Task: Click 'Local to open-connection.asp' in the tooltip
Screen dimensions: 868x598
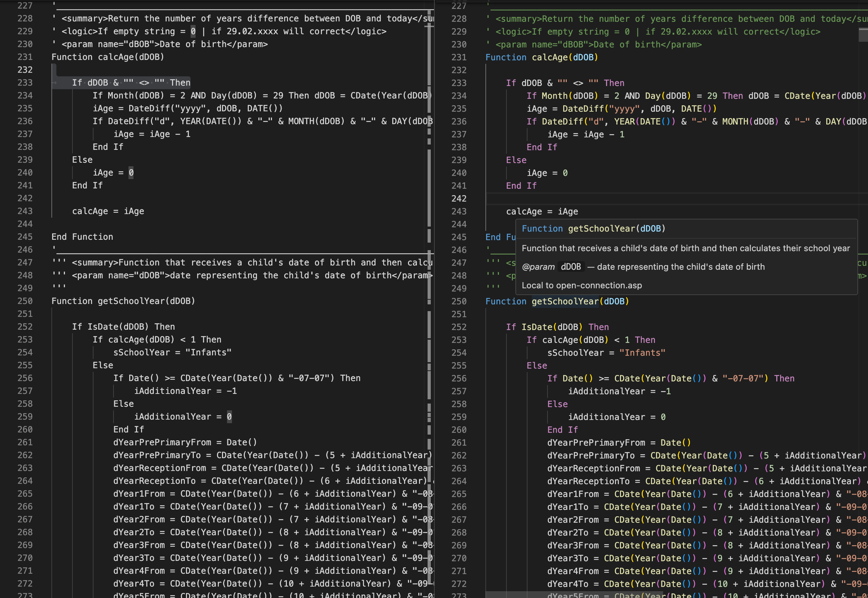Action: (582, 285)
